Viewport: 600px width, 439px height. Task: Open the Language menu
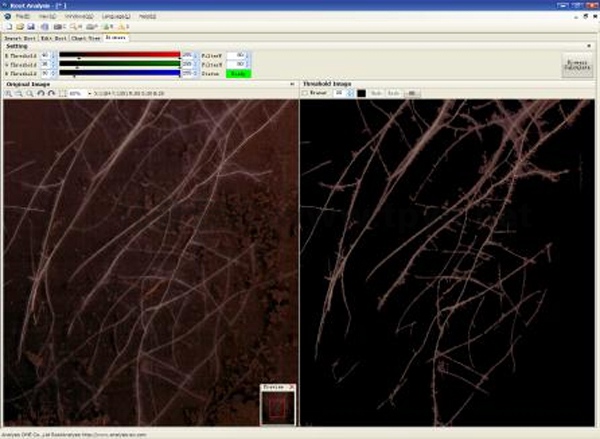click(x=115, y=17)
